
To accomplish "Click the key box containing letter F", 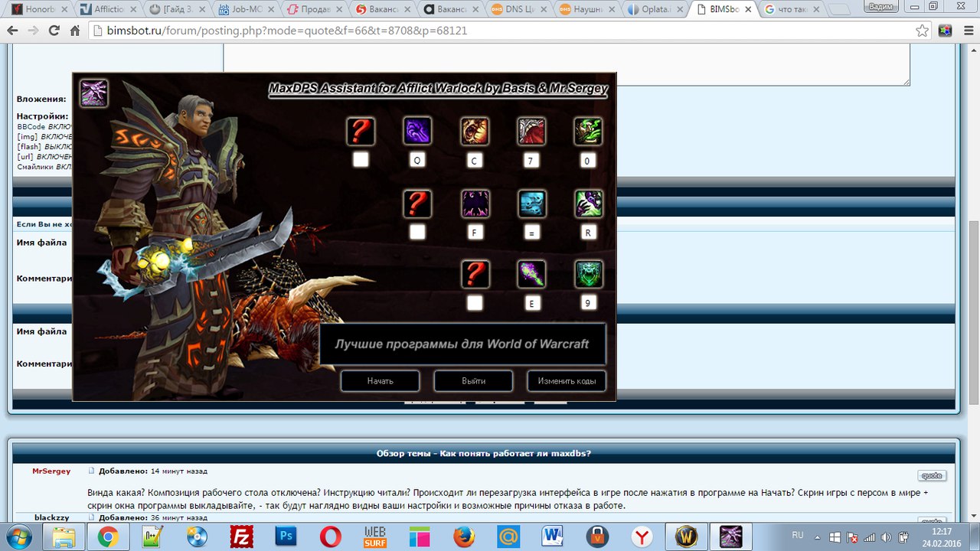I will [475, 232].
